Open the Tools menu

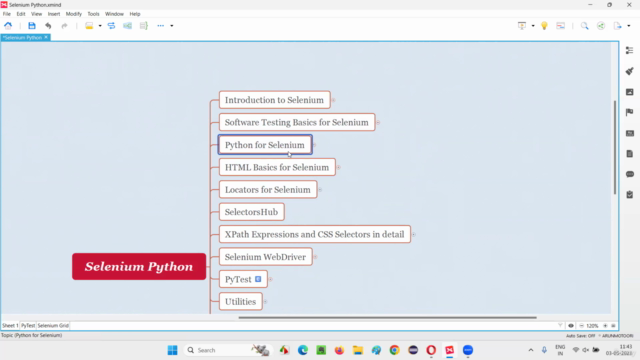(93, 14)
